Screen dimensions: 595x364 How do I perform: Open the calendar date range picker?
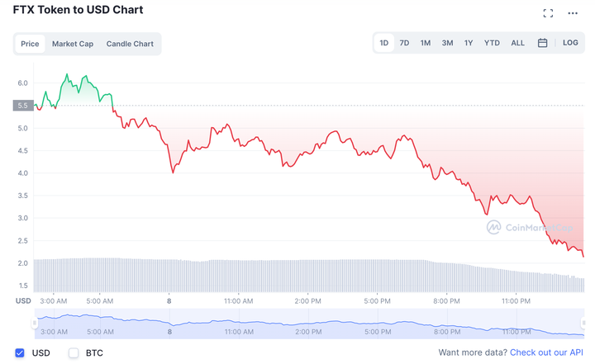(543, 43)
